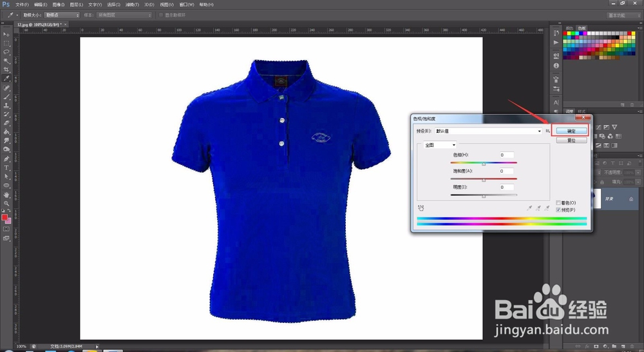This screenshot has width=644, height=352.
Task: Open the Window menu
Action: pos(187,5)
